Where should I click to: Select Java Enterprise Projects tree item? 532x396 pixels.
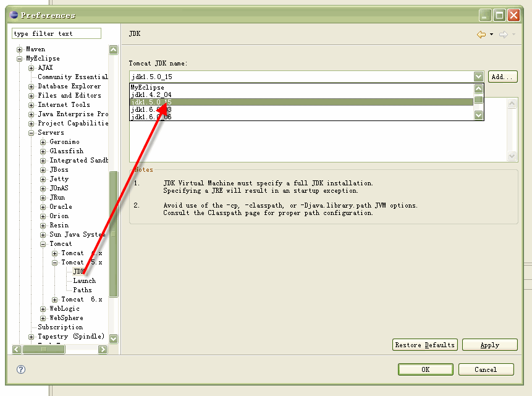pyautogui.click(x=73, y=114)
